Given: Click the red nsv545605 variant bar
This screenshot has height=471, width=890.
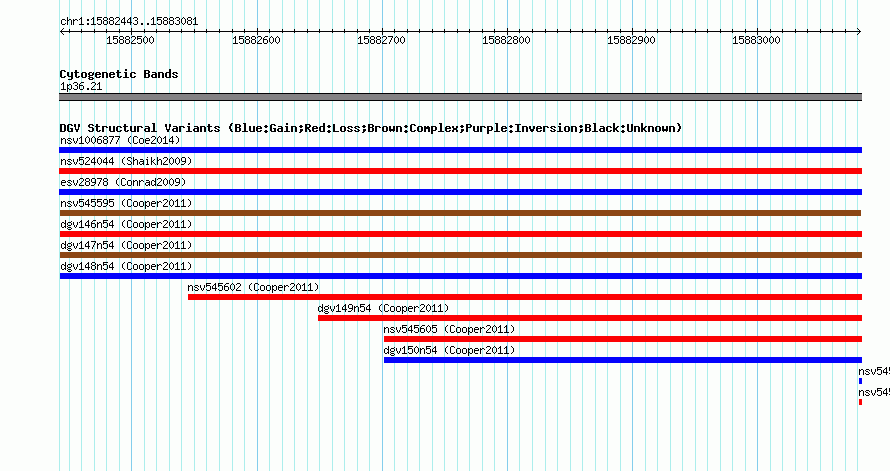Looking at the screenshot, I should [x=623, y=339].
